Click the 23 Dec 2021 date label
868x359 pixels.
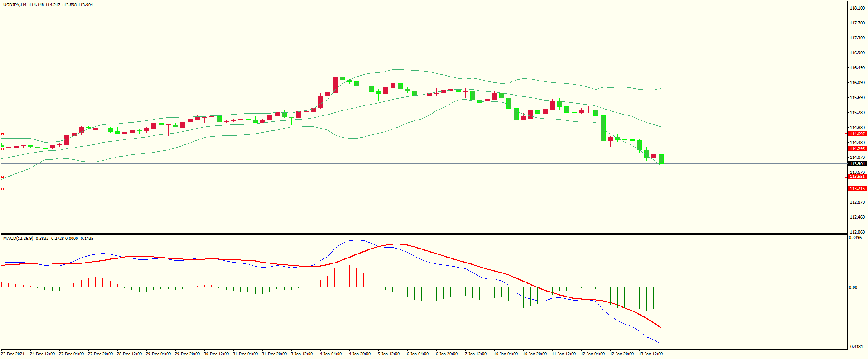13,354
